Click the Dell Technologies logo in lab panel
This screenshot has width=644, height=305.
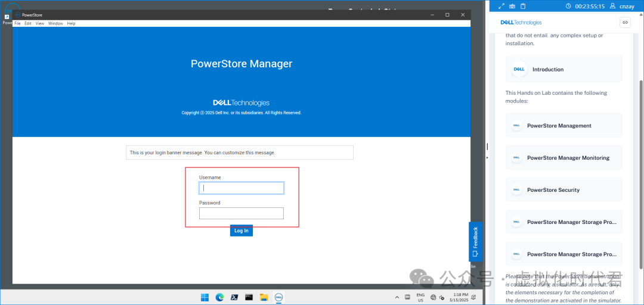tap(521, 23)
